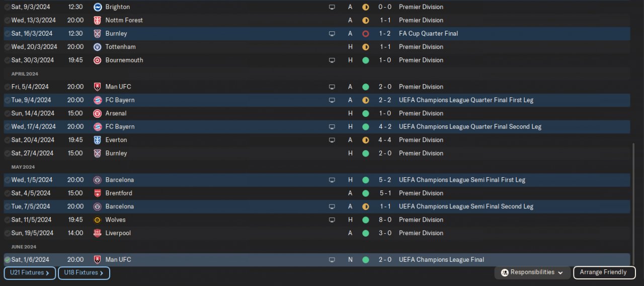The width and height of the screenshot is (644, 286).
Task: Toggle the checkmark beside Sat 1/6/2024 fixture
Action: (x=8, y=260)
